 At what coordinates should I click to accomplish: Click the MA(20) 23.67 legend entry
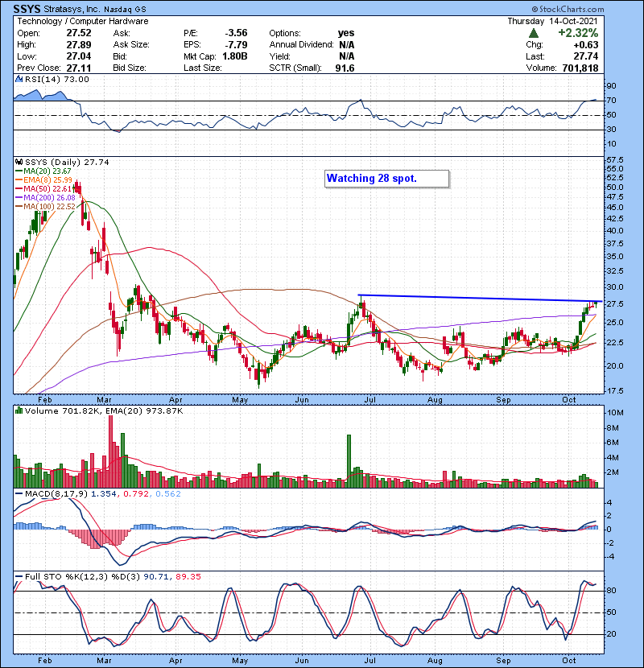[x=43, y=171]
